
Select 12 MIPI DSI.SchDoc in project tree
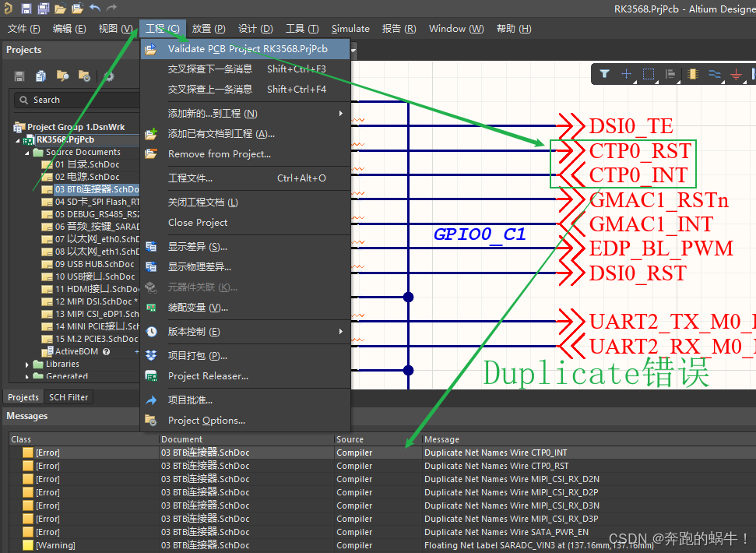click(x=96, y=301)
